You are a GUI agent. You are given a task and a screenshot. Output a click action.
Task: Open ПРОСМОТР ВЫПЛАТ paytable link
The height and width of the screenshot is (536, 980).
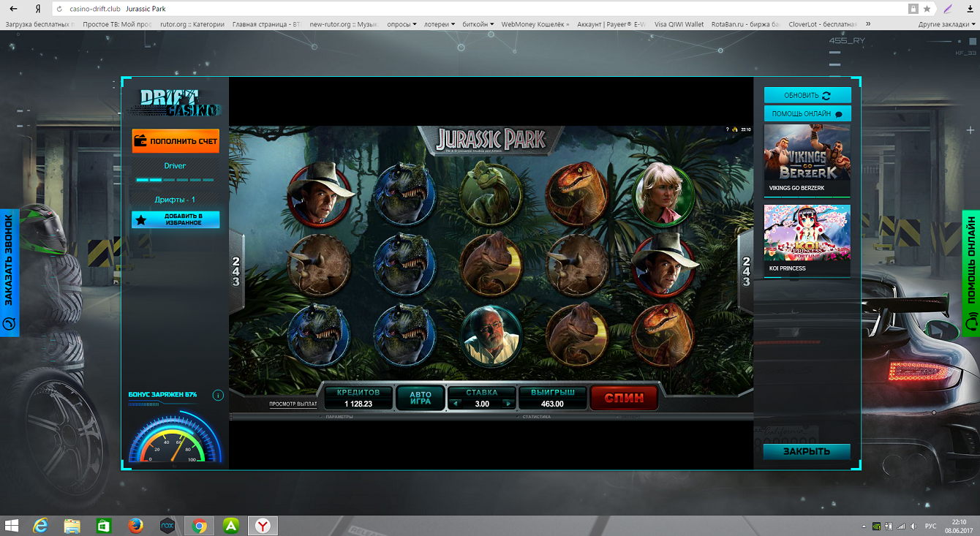point(293,404)
